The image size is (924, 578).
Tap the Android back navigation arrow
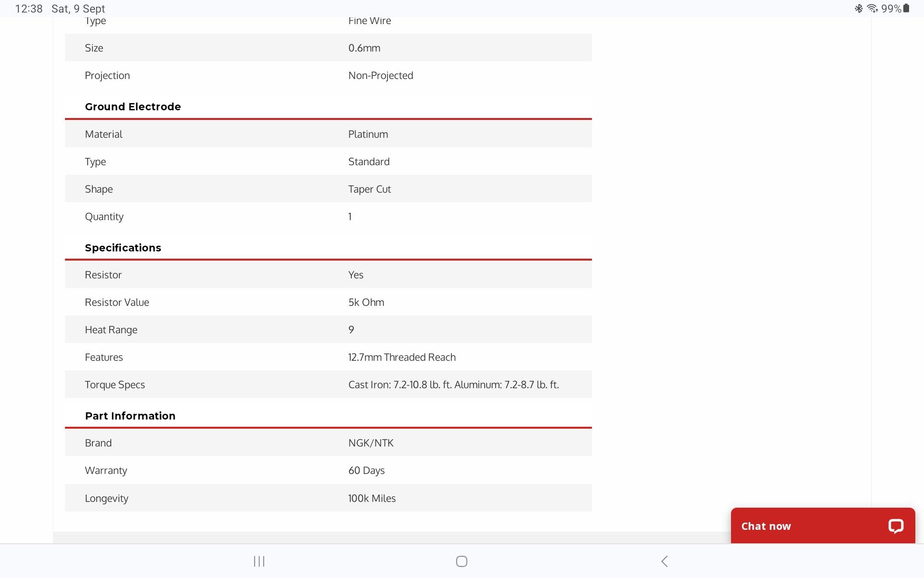(665, 561)
